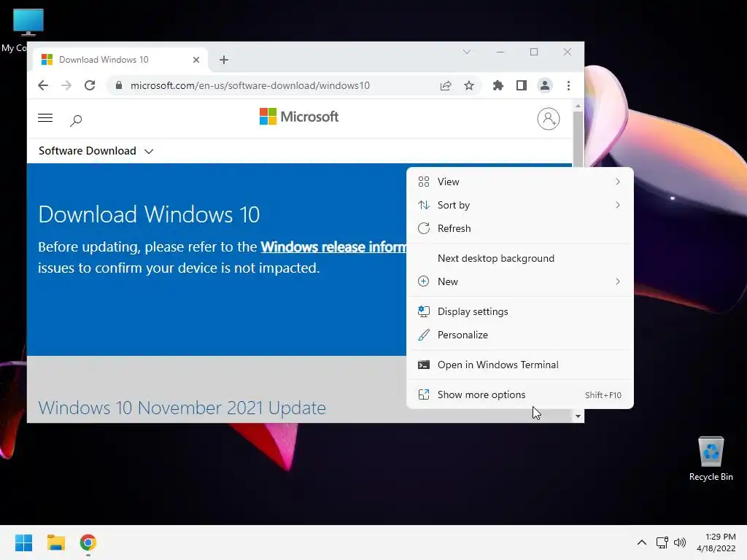Show hidden icons in system tray
The height and width of the screenshot is (560, 747).
pyautogui.click(x=642, y=542)
